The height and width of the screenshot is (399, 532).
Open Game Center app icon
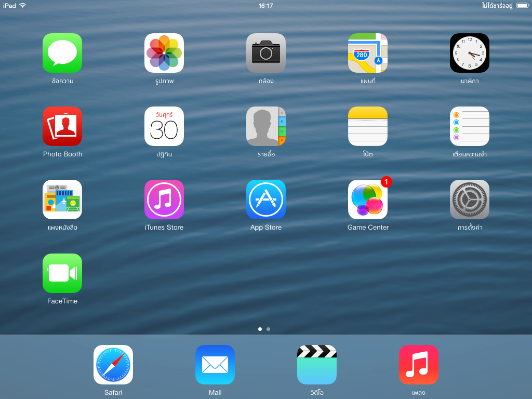coord(368,199)
